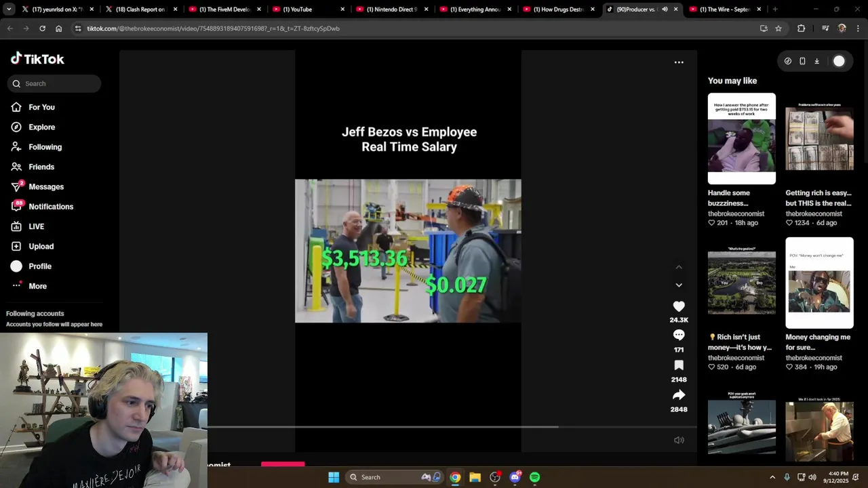Open the tab search dropdown arrow
The width and height of the screenshot is (868, 488).
click(x=9, y=9)
